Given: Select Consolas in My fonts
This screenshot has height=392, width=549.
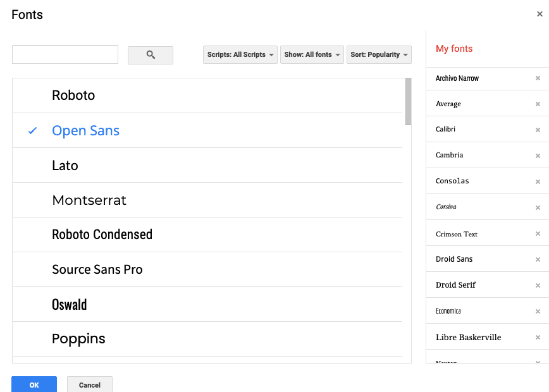Looking at the screenshot, I should coord(452,181).
